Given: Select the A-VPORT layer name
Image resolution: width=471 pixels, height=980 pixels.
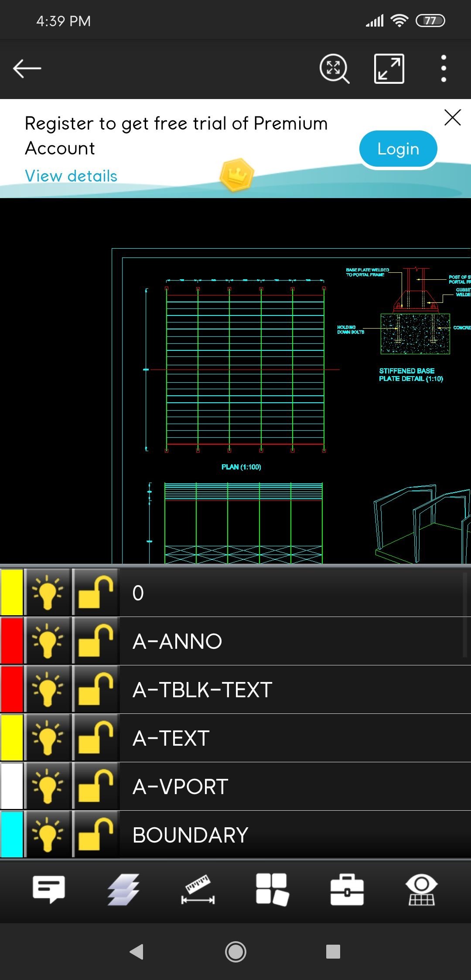Looking at the screenshot, I should 181,787.
